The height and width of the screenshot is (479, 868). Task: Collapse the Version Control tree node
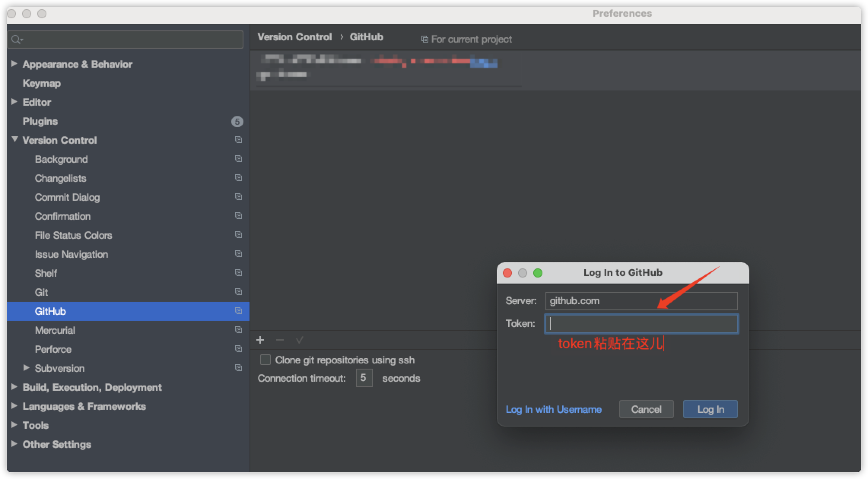pyautogui.click(x=14, y=140)
